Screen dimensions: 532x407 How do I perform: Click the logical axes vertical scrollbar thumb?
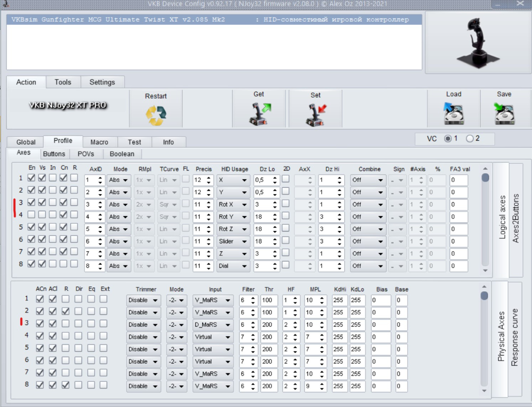(485, 177)
